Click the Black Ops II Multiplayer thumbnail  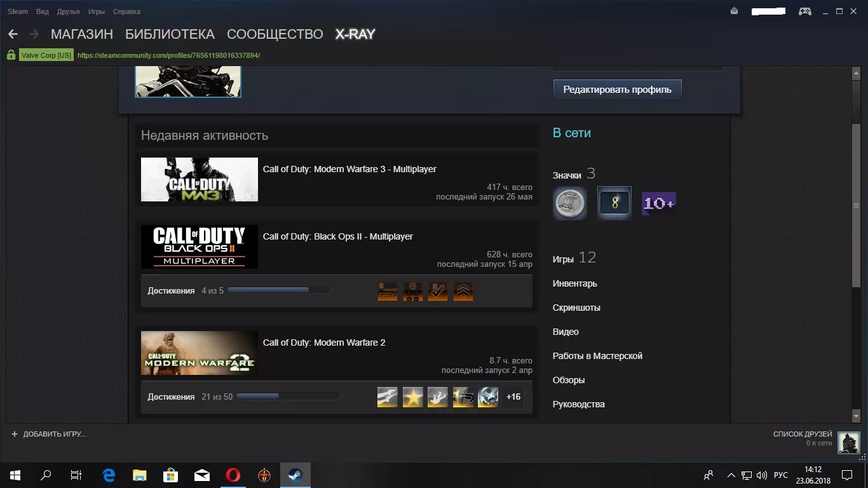point(200,247)
